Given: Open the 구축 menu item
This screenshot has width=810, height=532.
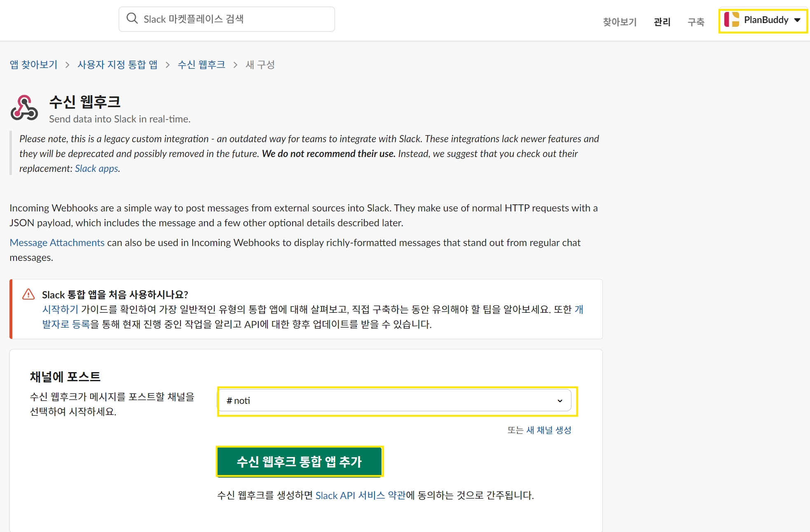Looking at the screenshot, I should click(x=696, y=22).
